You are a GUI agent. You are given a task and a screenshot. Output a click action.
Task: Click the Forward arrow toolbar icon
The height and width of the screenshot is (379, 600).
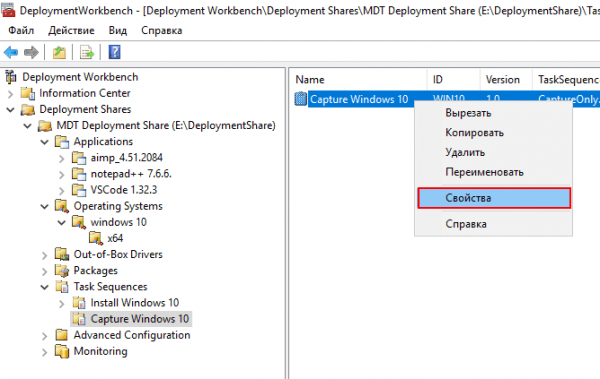click(31, 52)
